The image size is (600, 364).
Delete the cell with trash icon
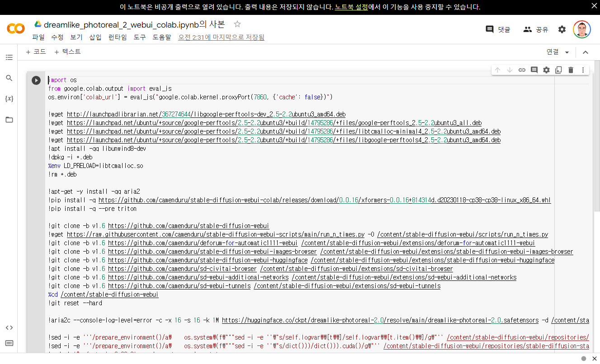pos(571,70)
